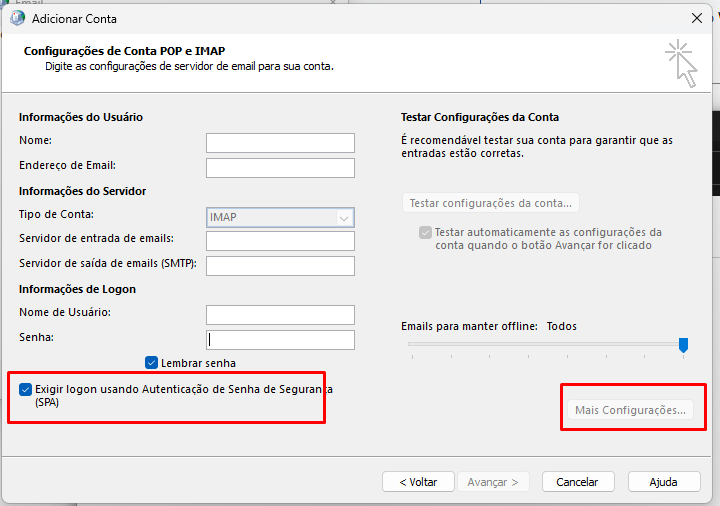Click the Avançar button
The image size is (720, 506).
(x=493, y=482)
